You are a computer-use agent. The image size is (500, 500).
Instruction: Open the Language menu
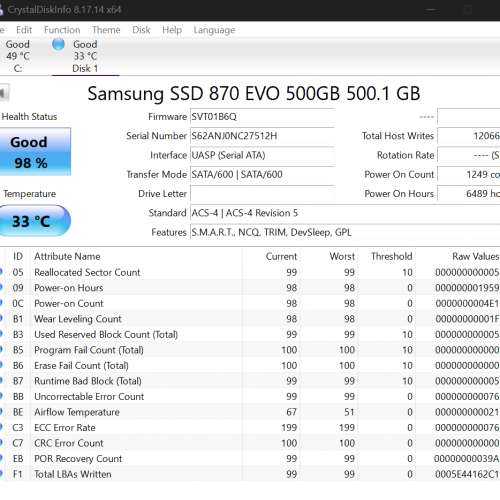pyautogui.click(x=214, y=30)
